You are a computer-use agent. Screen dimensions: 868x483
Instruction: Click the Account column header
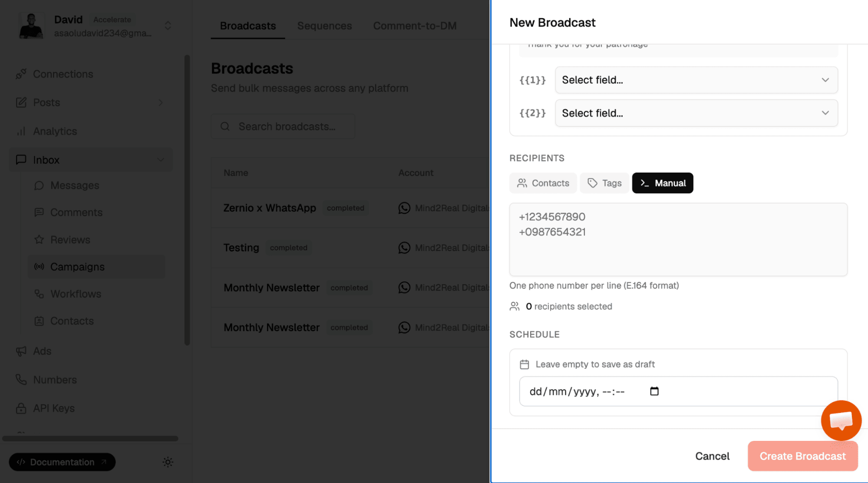pyautogui.click(x=416, y=173)
